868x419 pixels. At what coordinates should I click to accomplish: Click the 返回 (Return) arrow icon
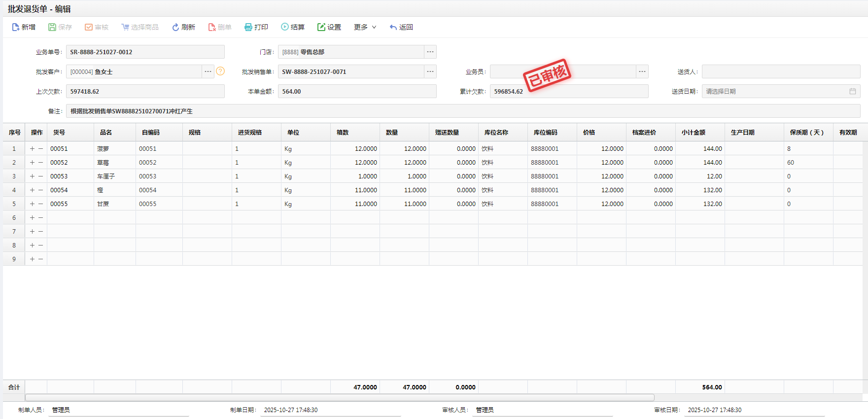click(x=393, y=27)
